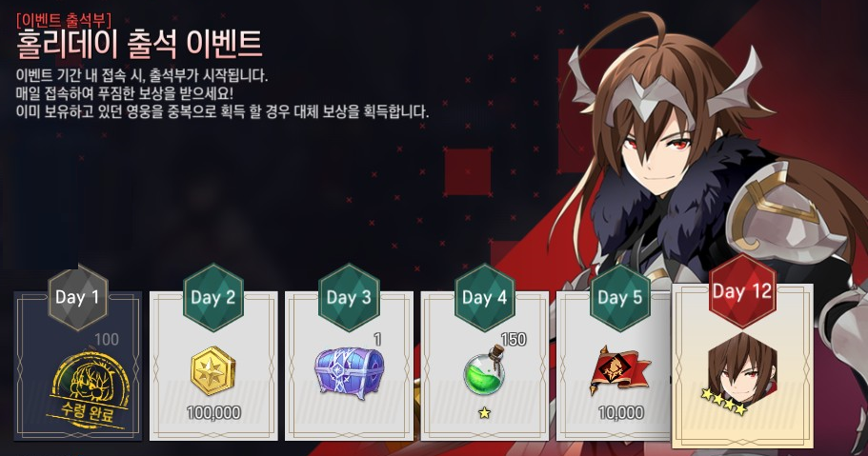This screenshot has height=456, width=868.
Task: Click the gray Day 1 hexagon badge
Action: click(77, 298)
